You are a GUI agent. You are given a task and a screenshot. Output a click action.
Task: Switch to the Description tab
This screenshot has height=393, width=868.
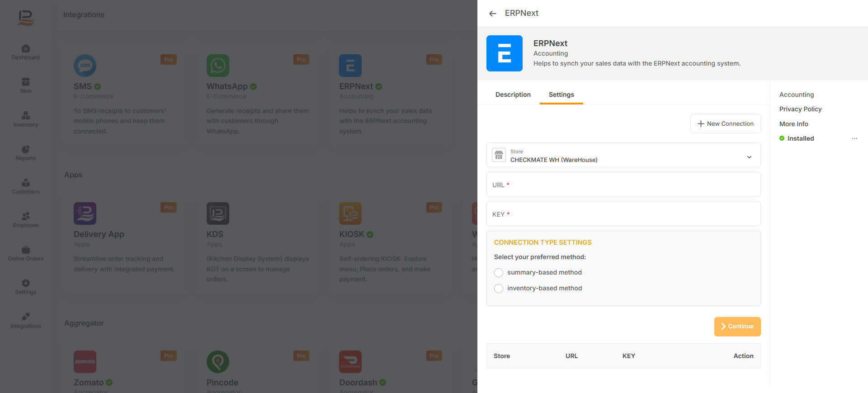(x=513, y=95)
